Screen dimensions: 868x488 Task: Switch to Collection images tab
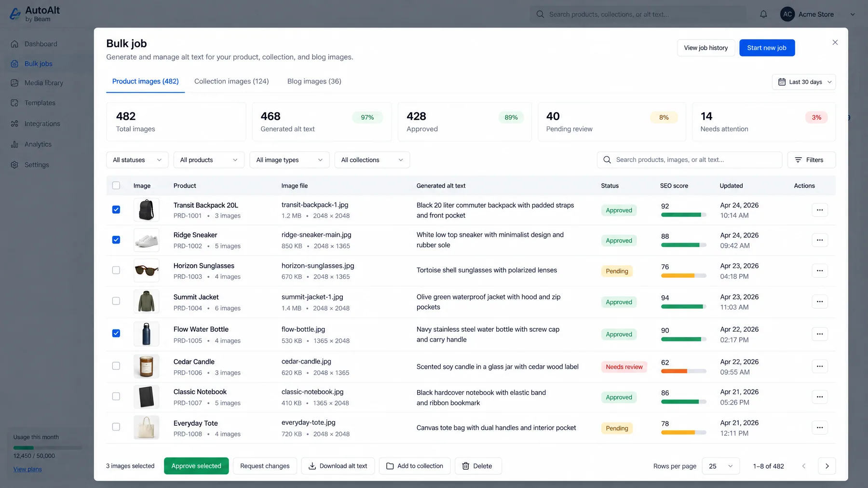(x=231, y=81)
